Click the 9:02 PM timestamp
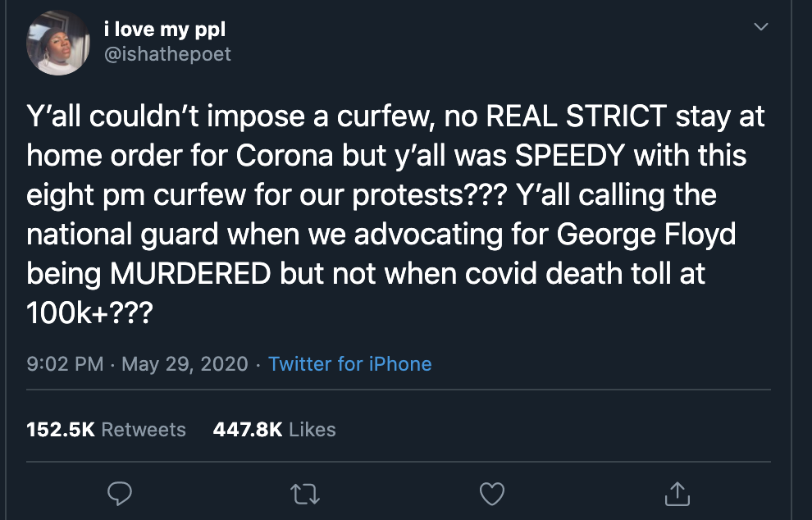Image resolution: width=812 pixels, height=520 pixels. click(x=66, y=363)
